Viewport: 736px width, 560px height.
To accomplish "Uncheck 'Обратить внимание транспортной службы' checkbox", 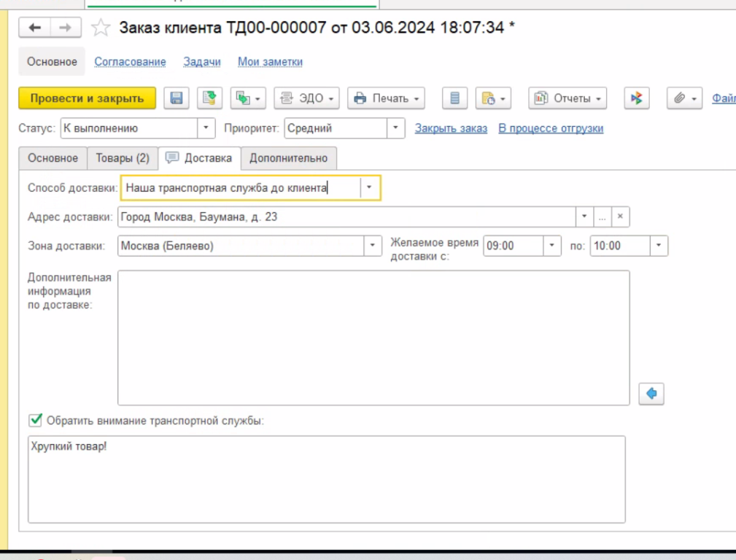I will pos(34,420).
